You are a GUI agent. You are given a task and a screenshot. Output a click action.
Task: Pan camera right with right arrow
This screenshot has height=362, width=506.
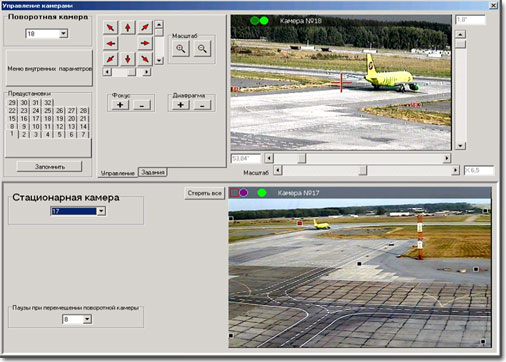[x=145, y=43]
